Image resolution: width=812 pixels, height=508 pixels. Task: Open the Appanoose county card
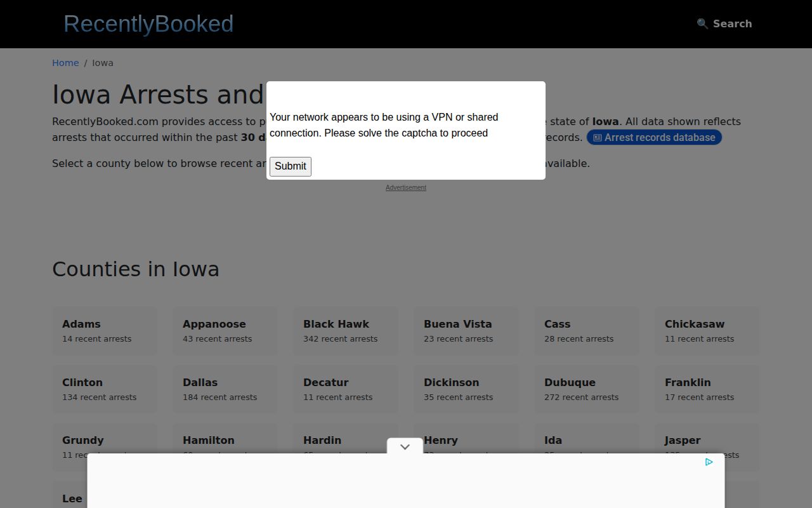225,330
